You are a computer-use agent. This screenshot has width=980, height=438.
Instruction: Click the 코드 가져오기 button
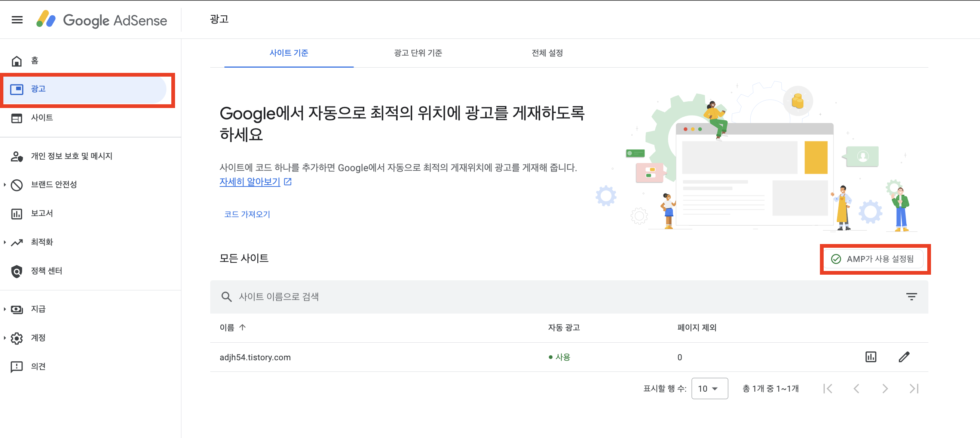pos(247,215)
